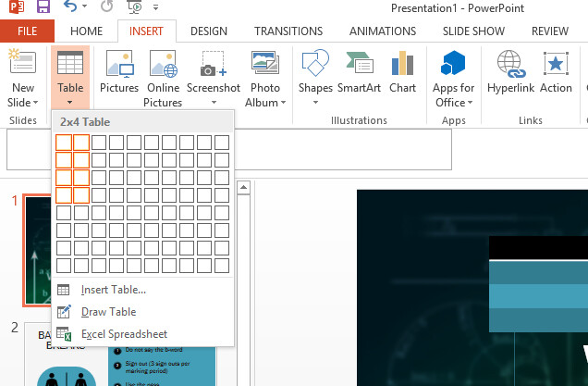
Task: Click the Screenshot camera icon
Action: pos(213,64)
